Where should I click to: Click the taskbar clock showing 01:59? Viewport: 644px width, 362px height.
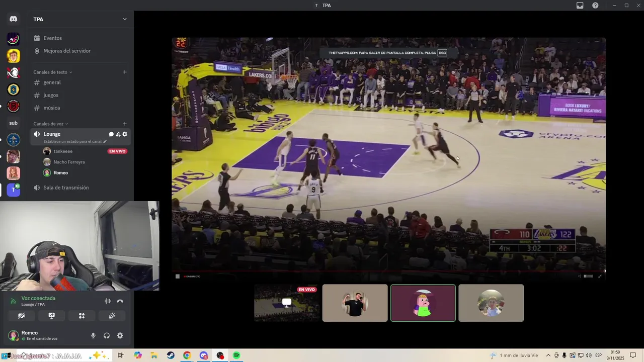pyautogui.click(x=615, y=355)
